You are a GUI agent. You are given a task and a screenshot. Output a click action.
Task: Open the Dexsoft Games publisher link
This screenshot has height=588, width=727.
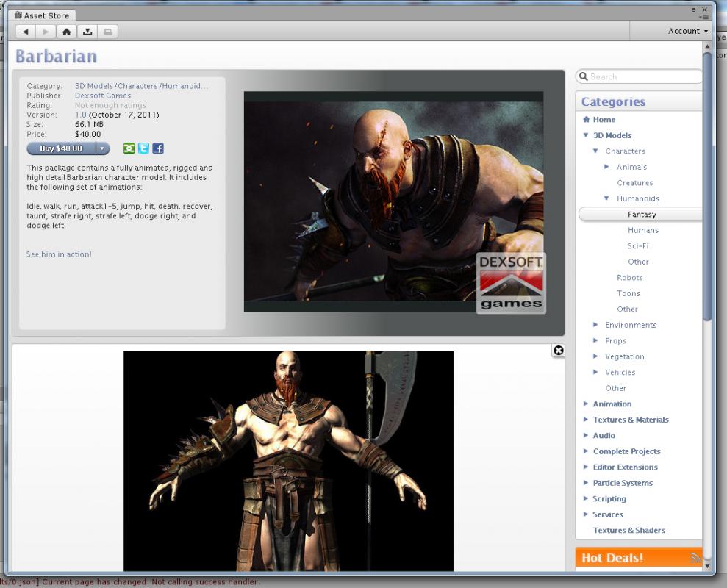pyautogui.click(x=103, y=96)
